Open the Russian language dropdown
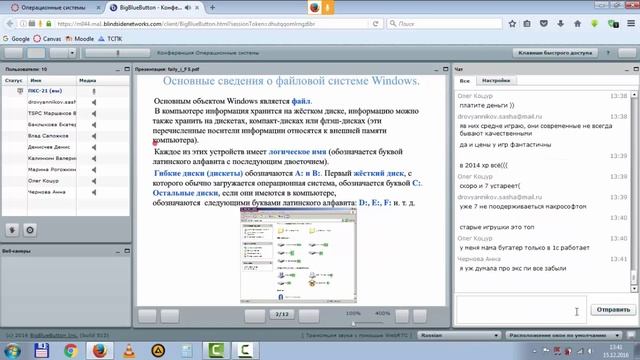 459,335
